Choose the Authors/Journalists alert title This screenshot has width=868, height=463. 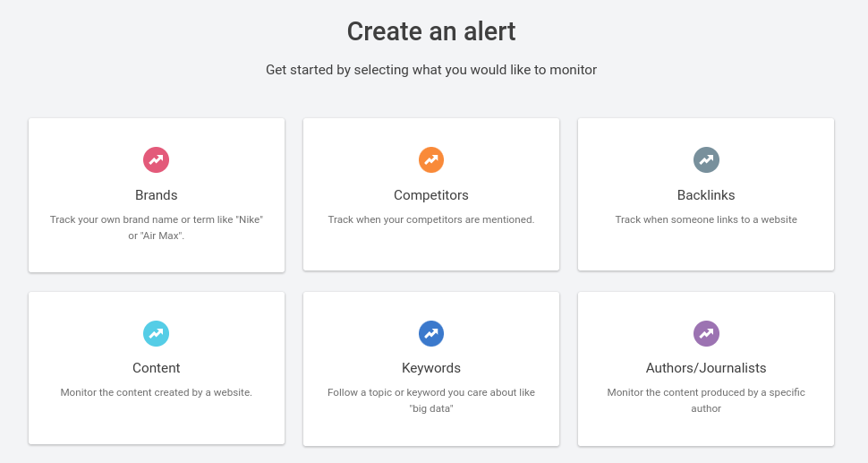(706, 368)
